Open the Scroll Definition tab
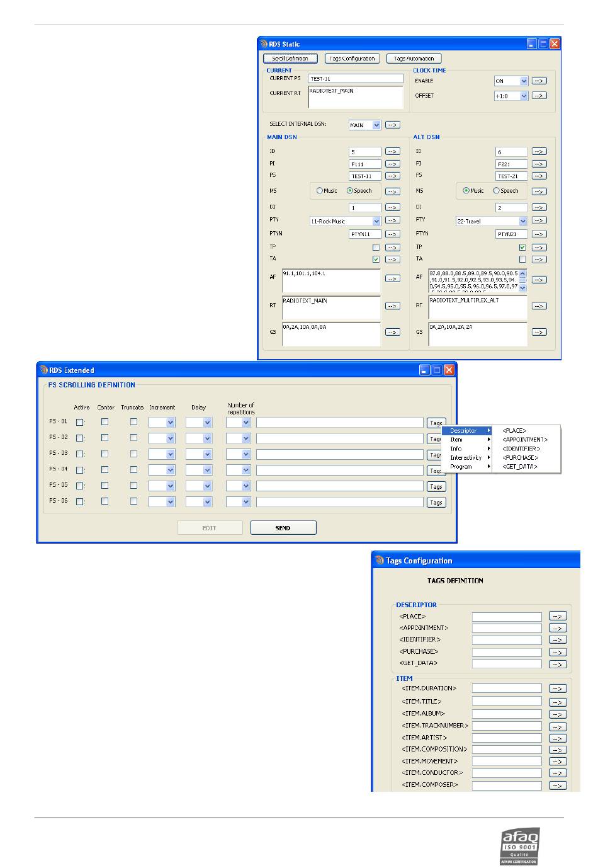 click(290, 59)
